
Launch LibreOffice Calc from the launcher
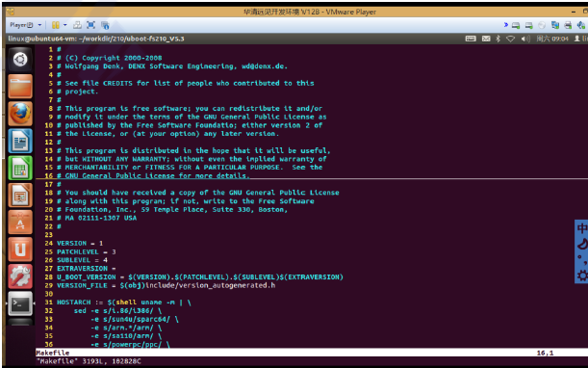pos(20,168)
